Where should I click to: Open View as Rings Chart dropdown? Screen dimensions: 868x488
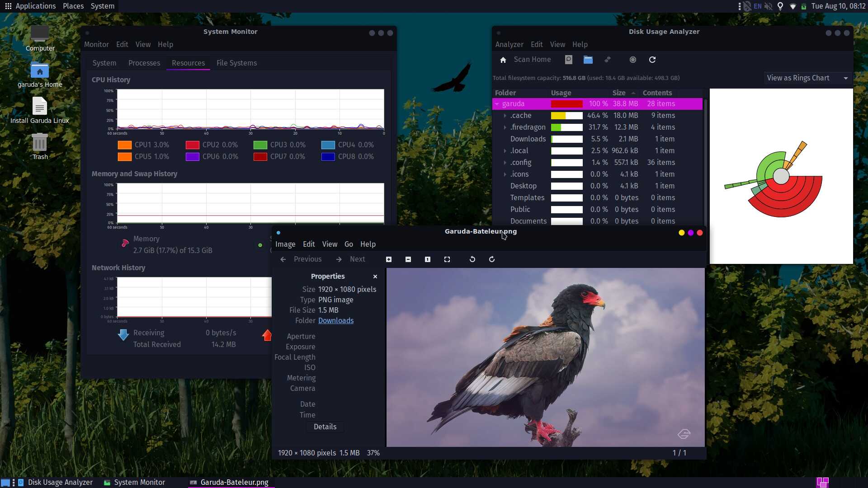[807, 78]
